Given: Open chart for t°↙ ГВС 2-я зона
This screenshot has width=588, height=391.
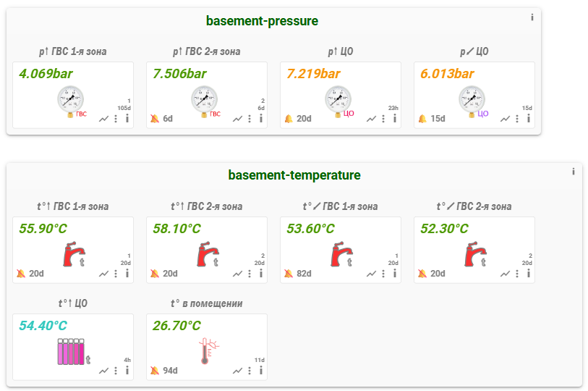Looking at the screenshot, I should tap(505, 274).
